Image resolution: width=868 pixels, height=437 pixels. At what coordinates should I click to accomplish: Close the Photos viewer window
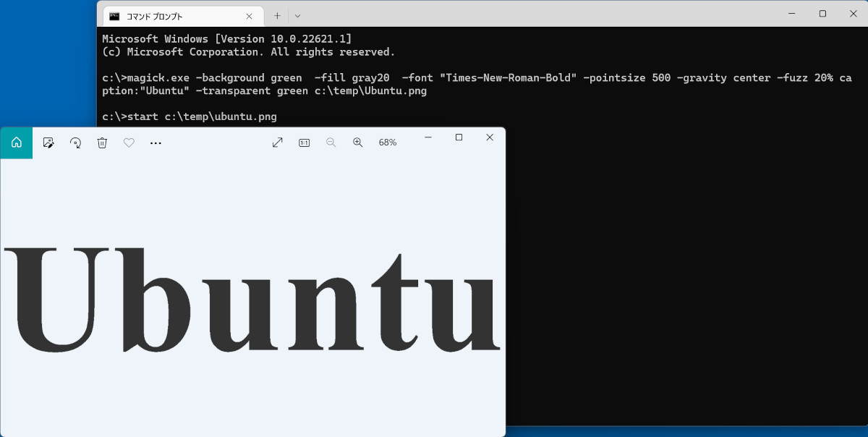[490, 137]
